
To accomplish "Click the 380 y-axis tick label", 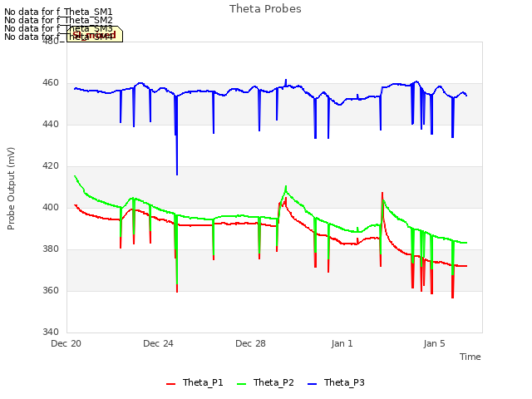I will point(51,249).
